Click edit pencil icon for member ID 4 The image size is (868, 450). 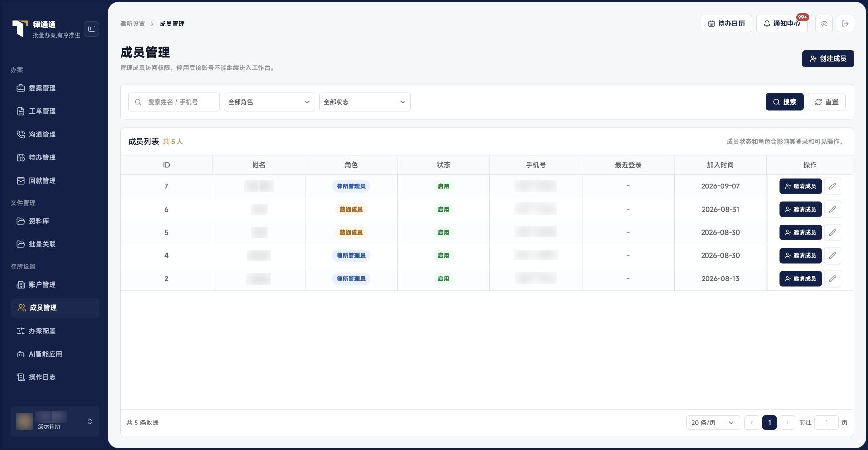832,255
